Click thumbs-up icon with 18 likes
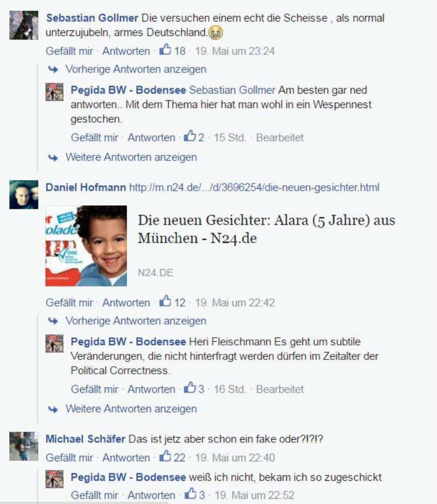The width and height of the screenshot is (437, 504). (x=165, y=50)
